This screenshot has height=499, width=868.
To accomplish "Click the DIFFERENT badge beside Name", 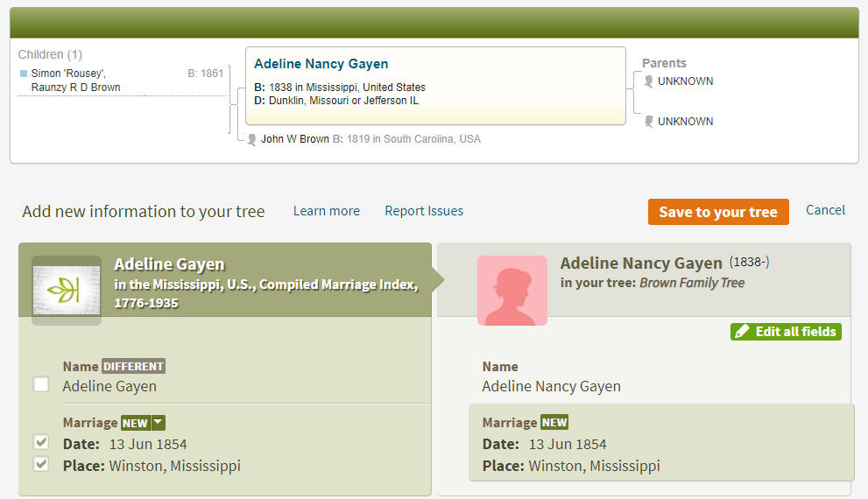I will (x=133, y=366).
